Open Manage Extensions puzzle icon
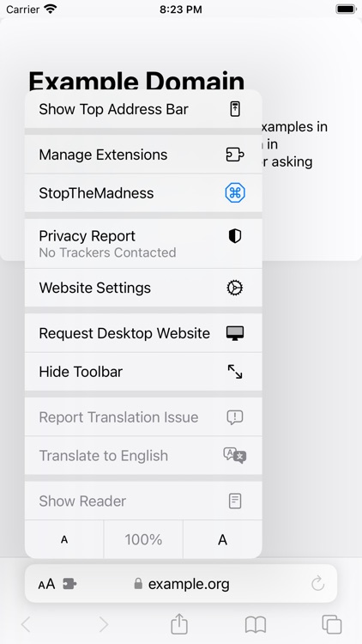362x644 pixels. click(235, 155)
